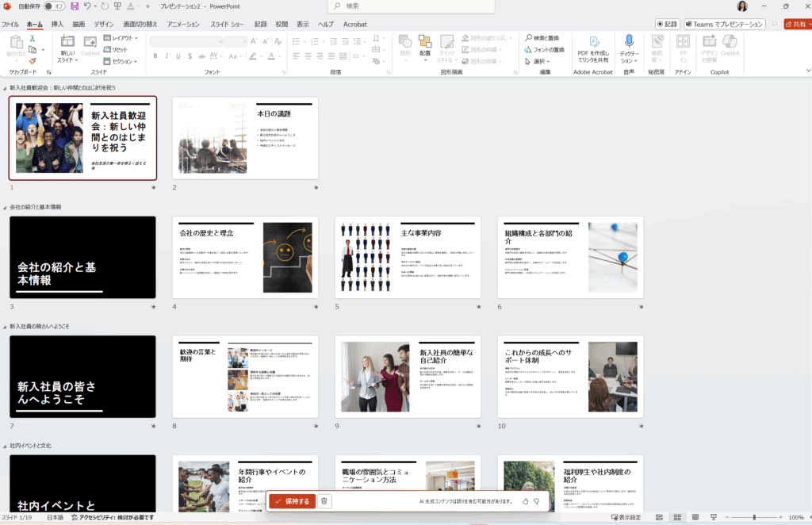Give thumbs up to the AI-generated content

[x=525, y=501]
